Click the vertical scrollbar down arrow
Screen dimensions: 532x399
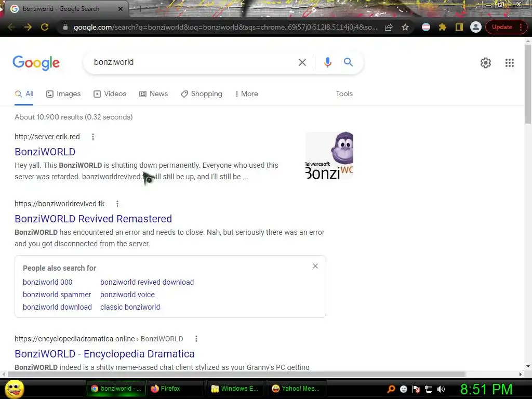(x=528, y=366)
